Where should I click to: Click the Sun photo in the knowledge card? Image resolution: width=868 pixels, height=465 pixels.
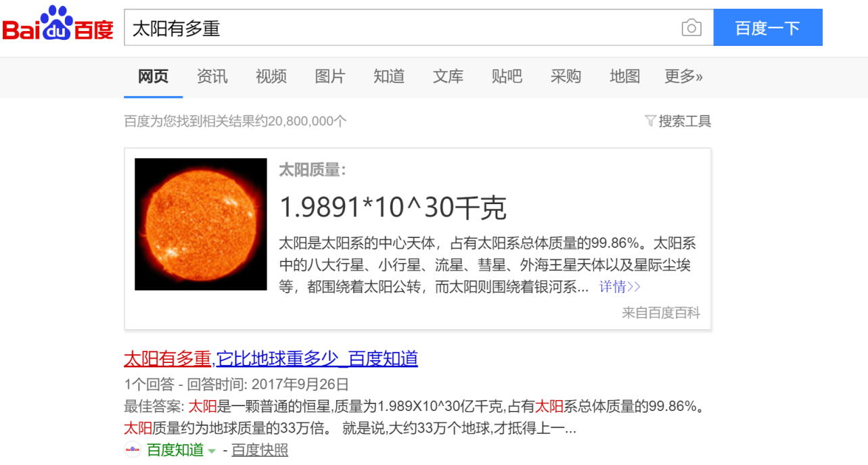tap(200, 225)
